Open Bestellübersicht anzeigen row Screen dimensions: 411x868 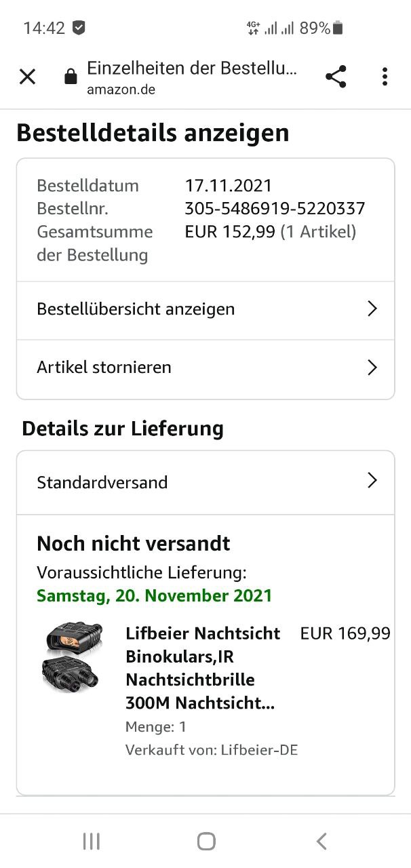(x=136, y=309)
